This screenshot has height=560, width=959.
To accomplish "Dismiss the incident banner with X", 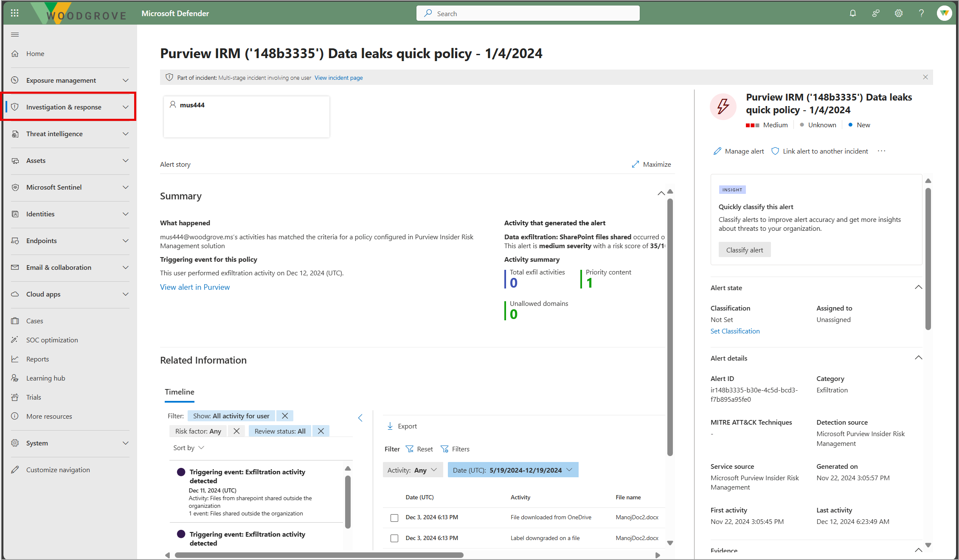I will click(x=925, y=77).
